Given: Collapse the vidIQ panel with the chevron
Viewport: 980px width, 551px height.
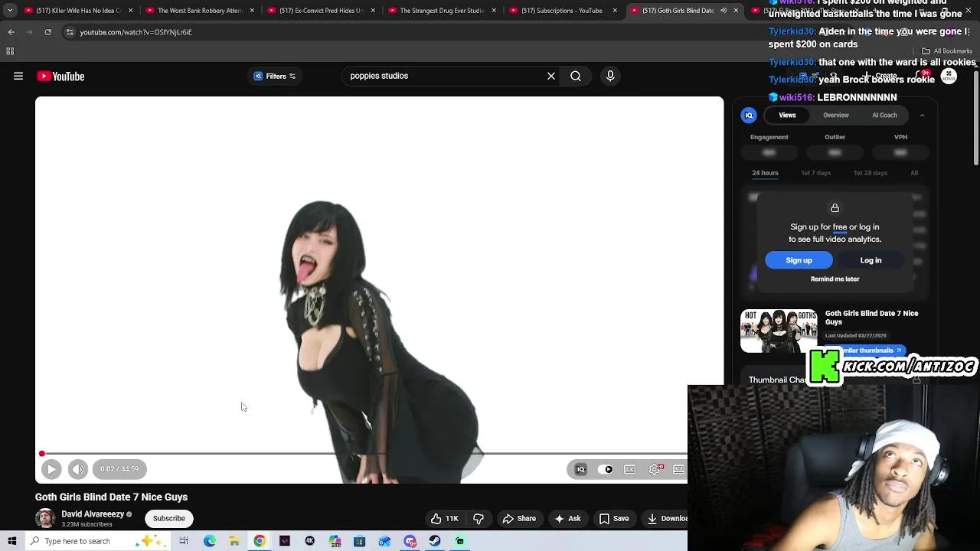Looking at the screenshot, I should coord(922,115).
